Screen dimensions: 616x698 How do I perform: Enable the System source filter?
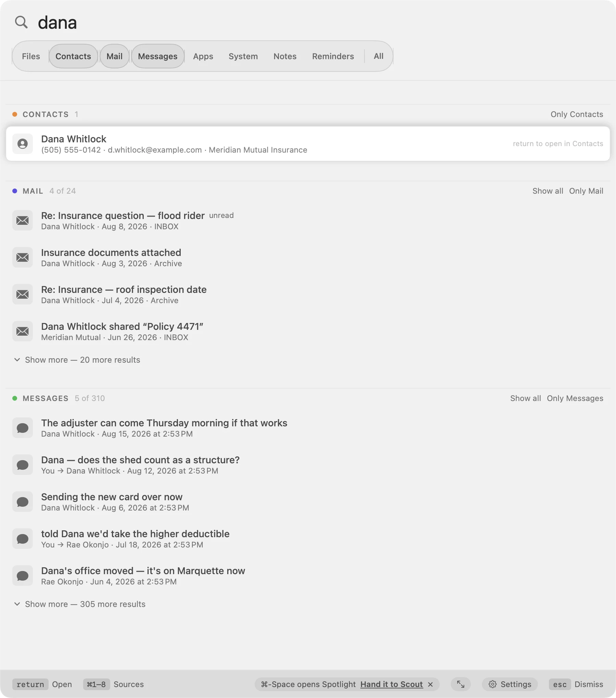pos(243,56)
